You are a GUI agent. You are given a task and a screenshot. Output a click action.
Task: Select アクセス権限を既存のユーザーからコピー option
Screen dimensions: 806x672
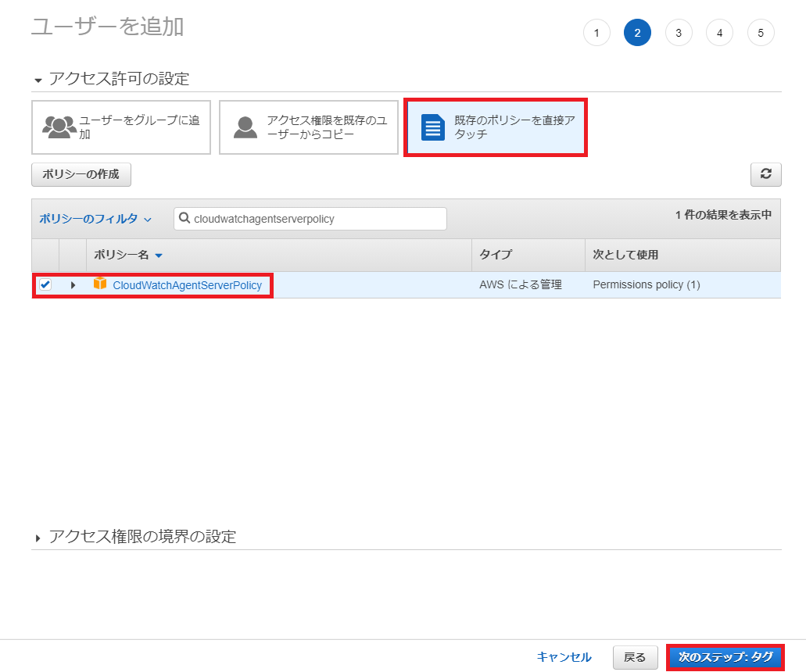pos(309,127)
